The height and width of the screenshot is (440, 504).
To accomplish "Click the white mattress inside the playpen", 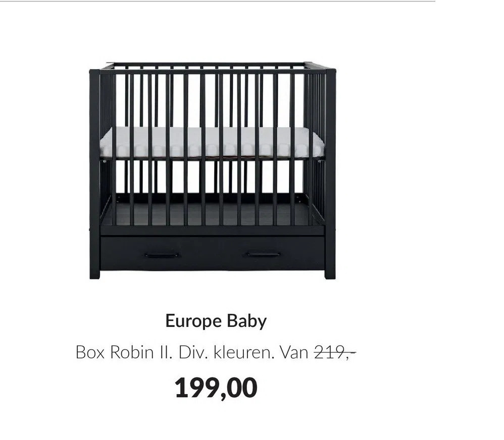I will (212, 141).
